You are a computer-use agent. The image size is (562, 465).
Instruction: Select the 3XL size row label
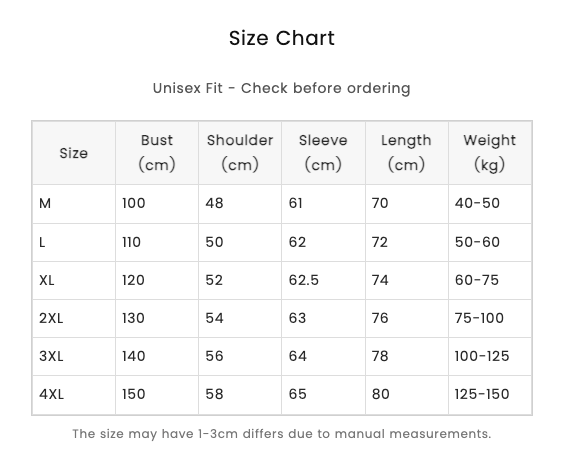pyautogui.click(x=51, y=356)
